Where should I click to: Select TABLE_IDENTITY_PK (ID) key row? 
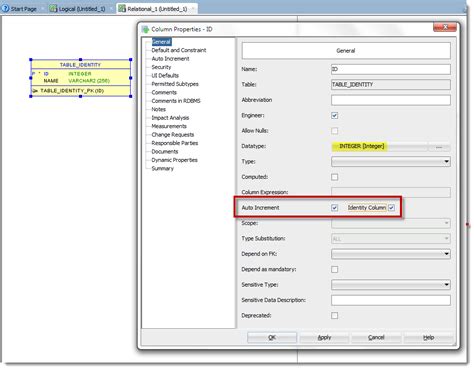click(80, 91)
